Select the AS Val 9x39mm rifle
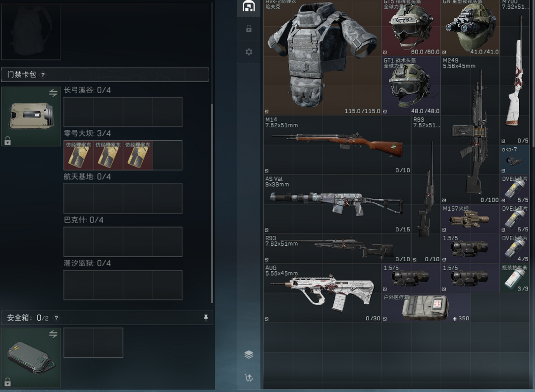Screen dimensions: 535x392 pos(337,204)
